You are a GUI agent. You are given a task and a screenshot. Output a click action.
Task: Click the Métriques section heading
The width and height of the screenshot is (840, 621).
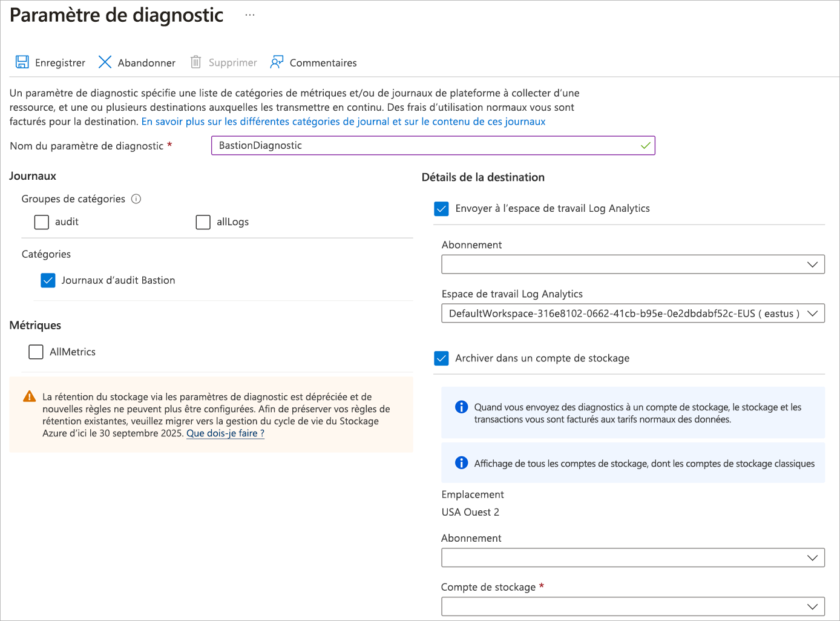pyautogui.click(x=35, y=326)
